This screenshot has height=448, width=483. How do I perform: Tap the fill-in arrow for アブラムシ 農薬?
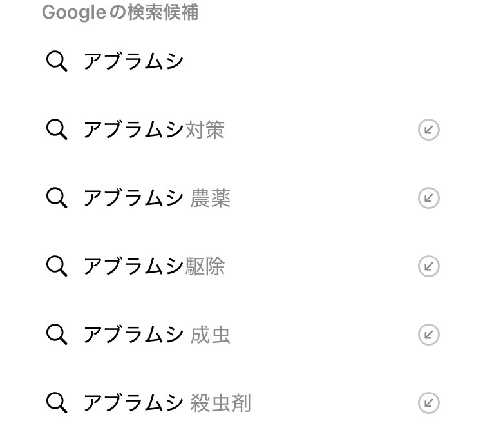pyautogui.click(x=428, y=198)
